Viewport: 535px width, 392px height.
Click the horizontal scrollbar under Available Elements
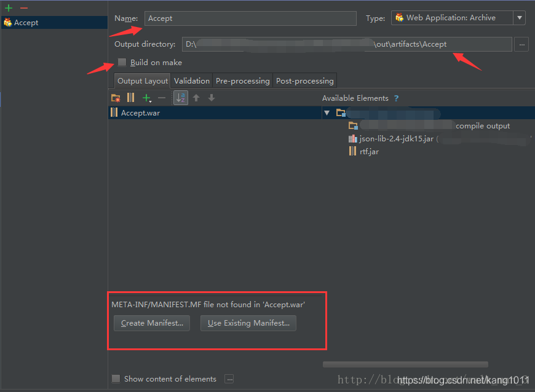pos(405,364)
